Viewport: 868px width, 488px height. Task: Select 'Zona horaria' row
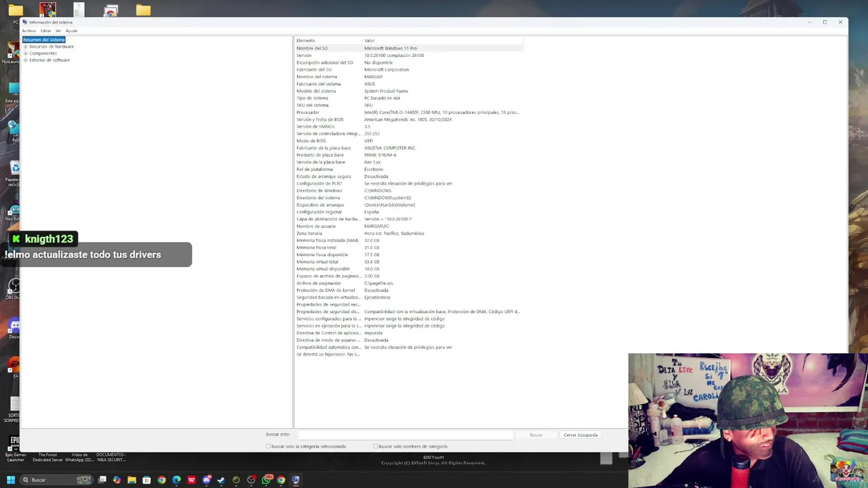coord(408,233)
